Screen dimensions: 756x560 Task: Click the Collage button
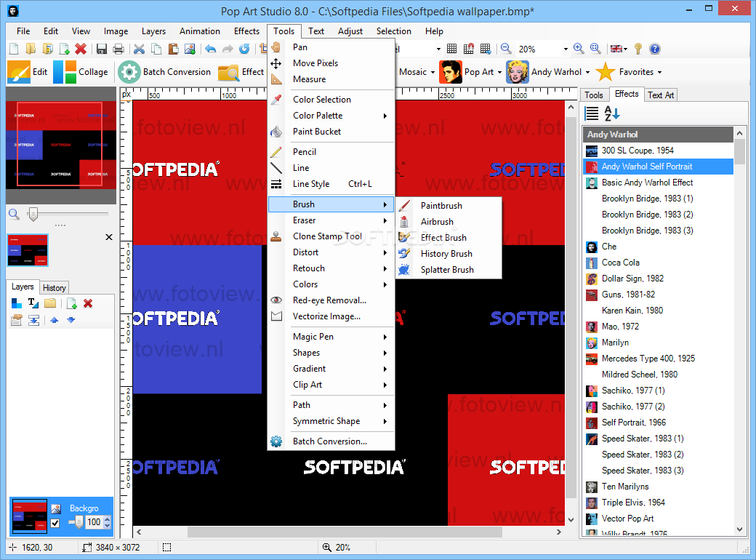tap(81, 72)
